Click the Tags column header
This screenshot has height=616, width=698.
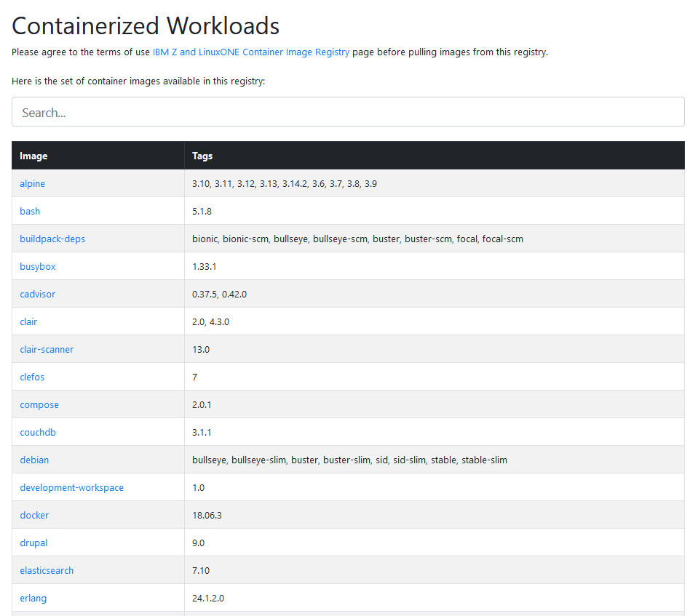point(435,156)
